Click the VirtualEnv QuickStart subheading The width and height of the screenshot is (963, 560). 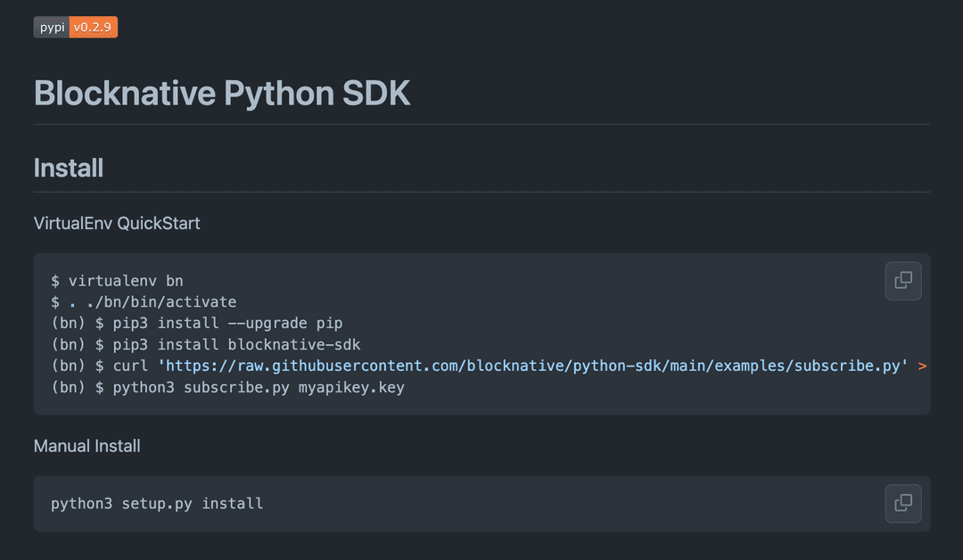click(116, 223)
